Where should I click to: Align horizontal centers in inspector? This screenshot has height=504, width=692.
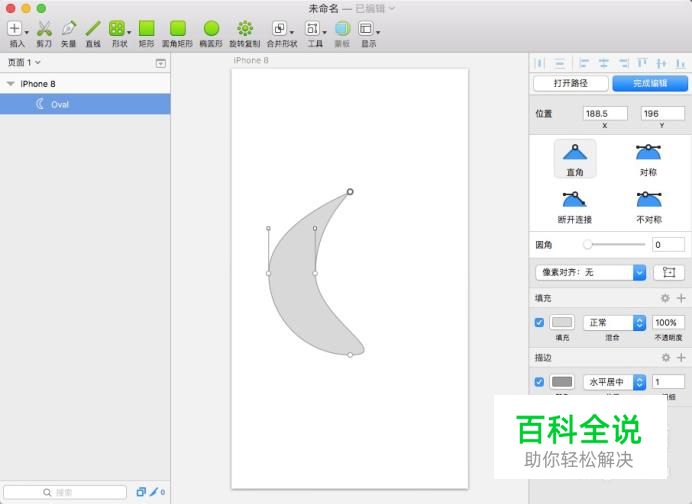click(x=604, y=64)
